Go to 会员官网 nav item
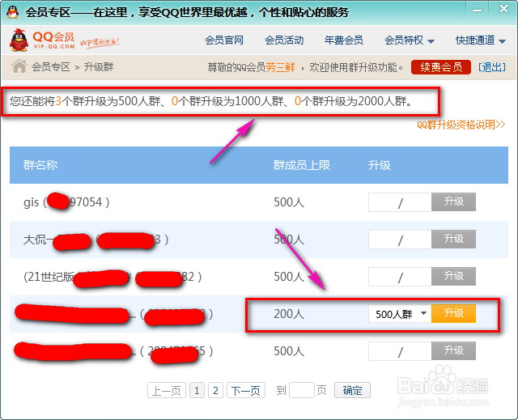This screenshot has height=420, width=518. coord(224,40)
